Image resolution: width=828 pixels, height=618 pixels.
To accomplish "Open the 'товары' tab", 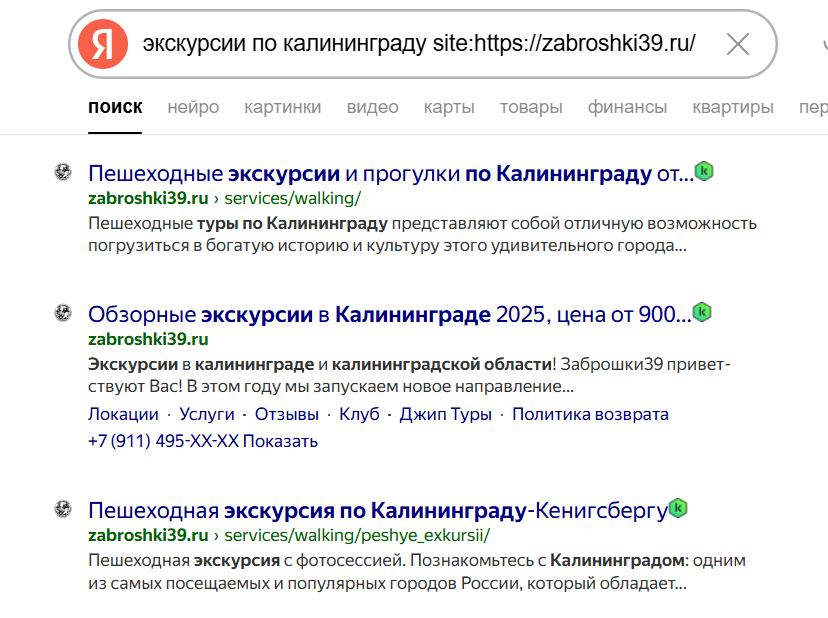I will pyautogui.click(x=531, y=107).
